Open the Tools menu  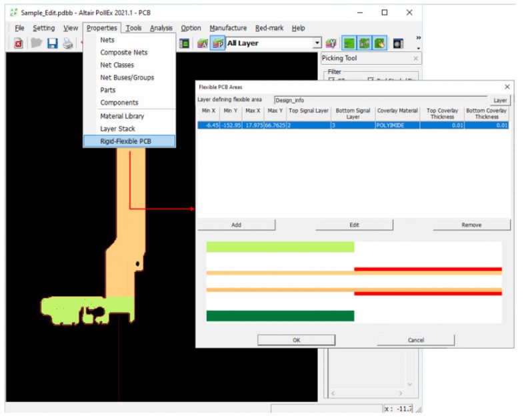tap(133, 28)
